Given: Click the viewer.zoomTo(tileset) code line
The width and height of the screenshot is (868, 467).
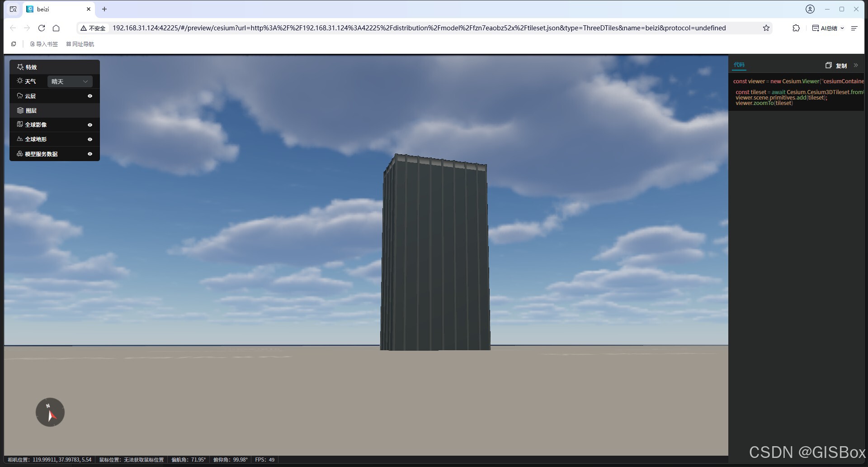Looking at the screenshot, I should 764,103.
